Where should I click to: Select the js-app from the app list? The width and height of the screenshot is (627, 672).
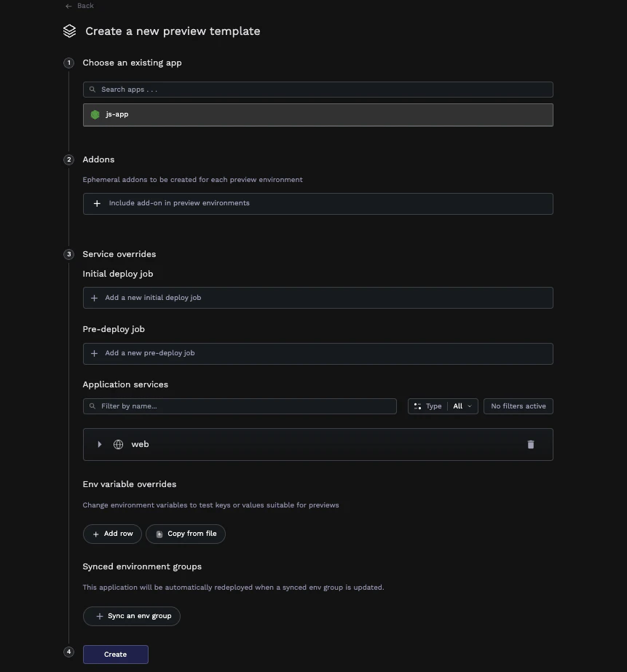click(x=318, y=114)
